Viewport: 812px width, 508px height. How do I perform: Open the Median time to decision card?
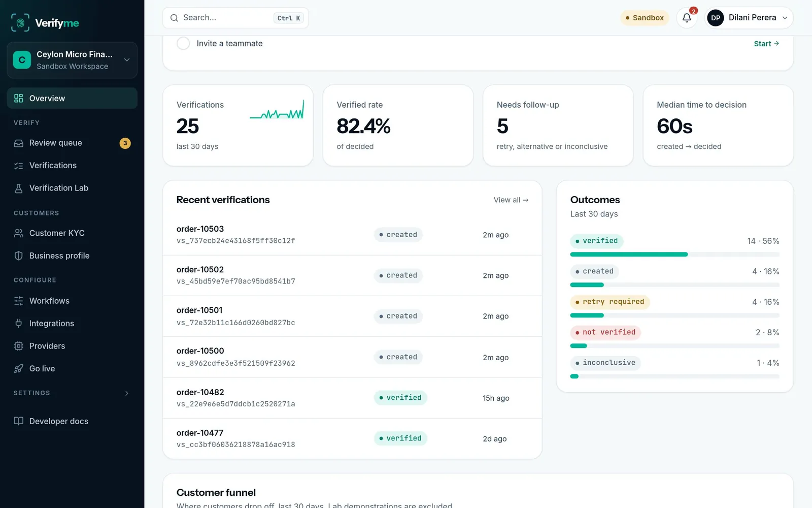coord(718,125)
